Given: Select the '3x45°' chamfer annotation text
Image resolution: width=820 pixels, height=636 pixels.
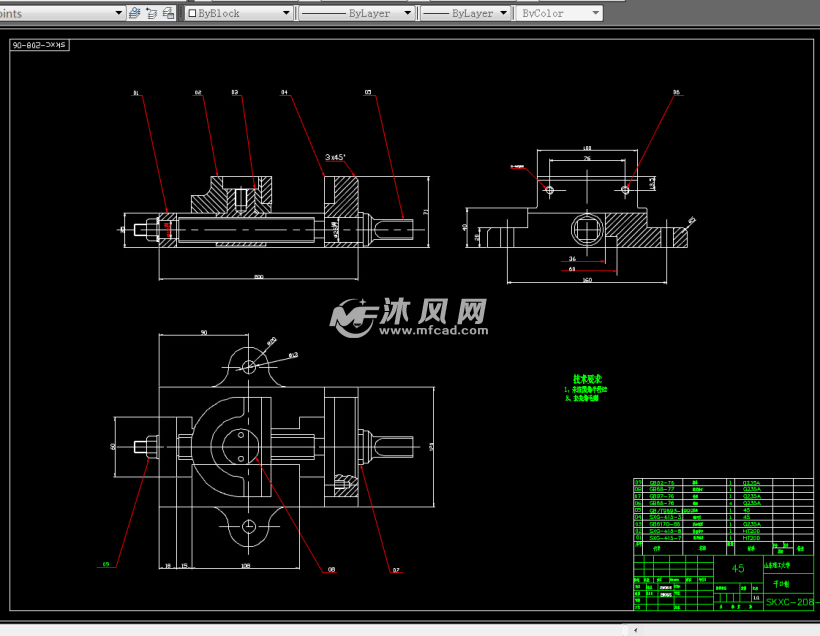Looking at the screenshot, I should click(335, 157).
